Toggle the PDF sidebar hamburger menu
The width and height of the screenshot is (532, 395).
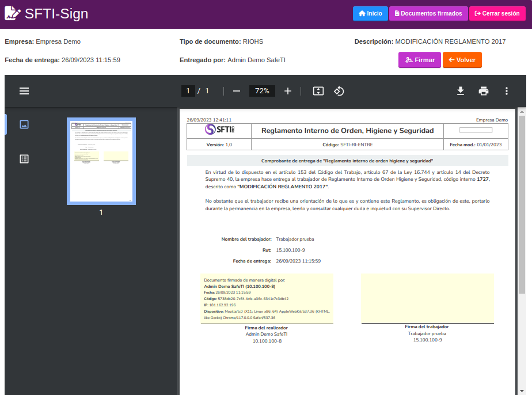pyautogui.click(x=24, y=91)
